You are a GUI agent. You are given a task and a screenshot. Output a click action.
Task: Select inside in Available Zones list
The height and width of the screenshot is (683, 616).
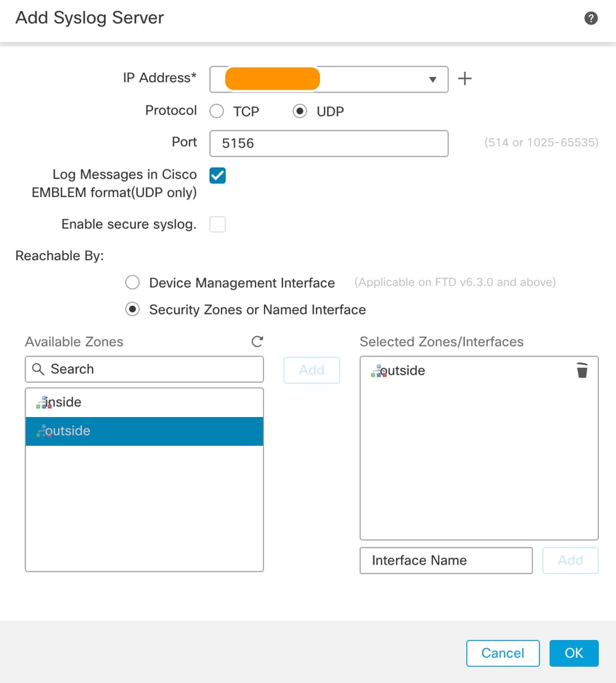click(144, 403)
